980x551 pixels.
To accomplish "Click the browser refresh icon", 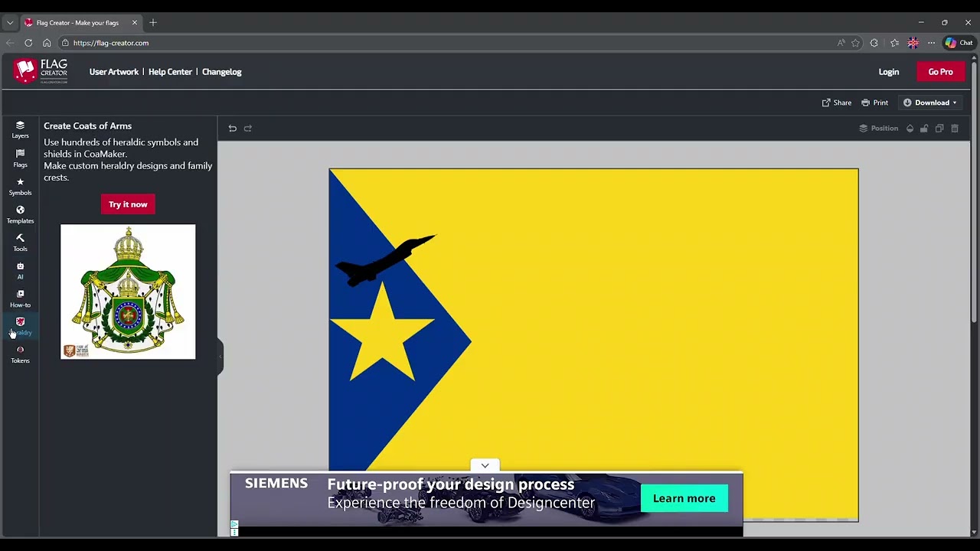I will coord(28,43).
